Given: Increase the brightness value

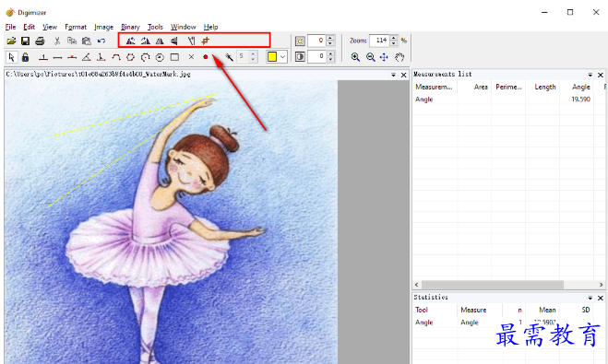Looking at the screenshot, I should pos(330,38).
